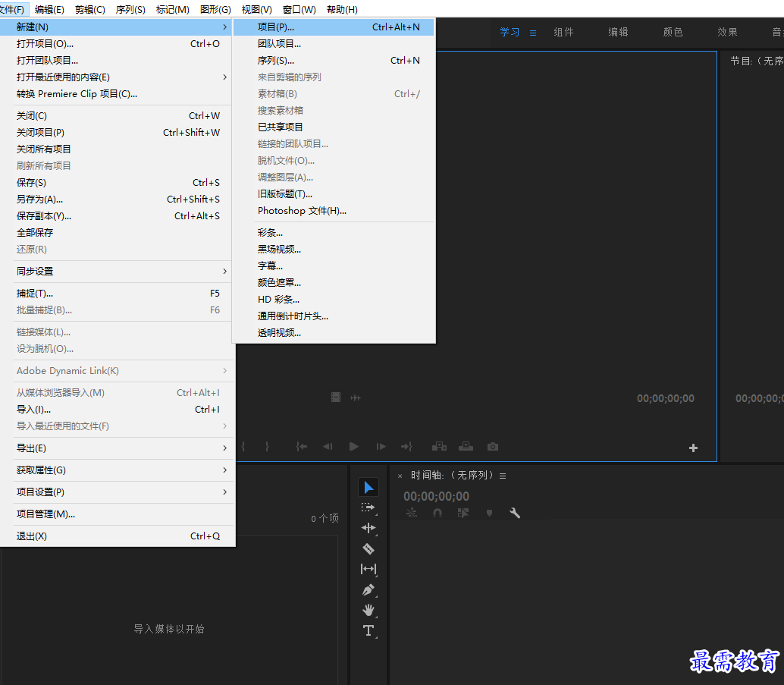
Task: Choose 彩条... menu entry
Action: [334, 233]
